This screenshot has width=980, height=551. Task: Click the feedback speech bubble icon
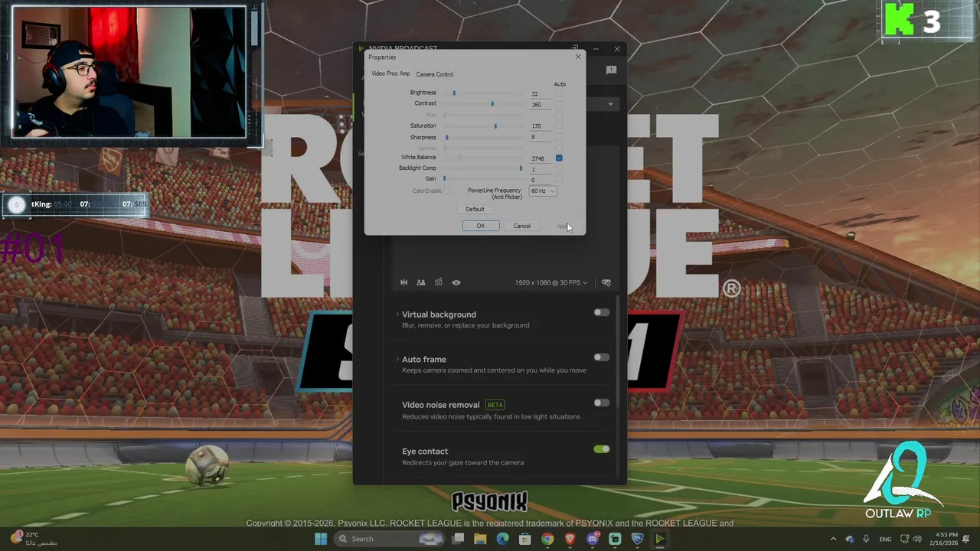(611, 70)
